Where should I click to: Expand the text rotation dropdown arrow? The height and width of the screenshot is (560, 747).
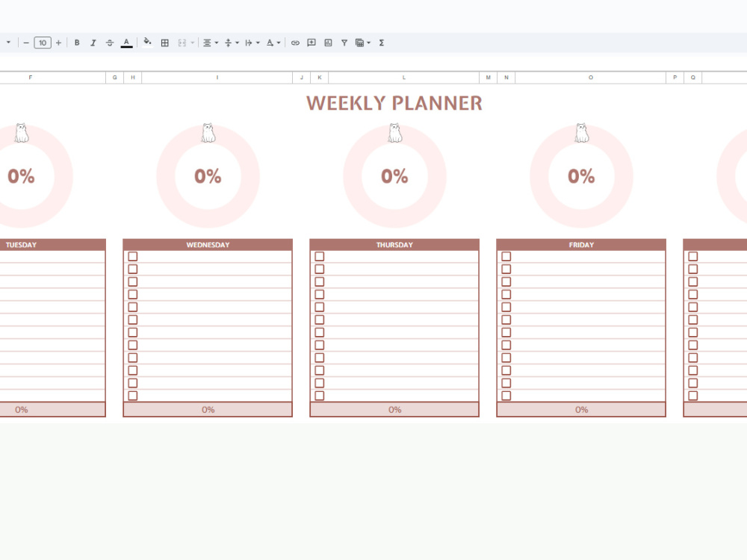coord(279,43)
